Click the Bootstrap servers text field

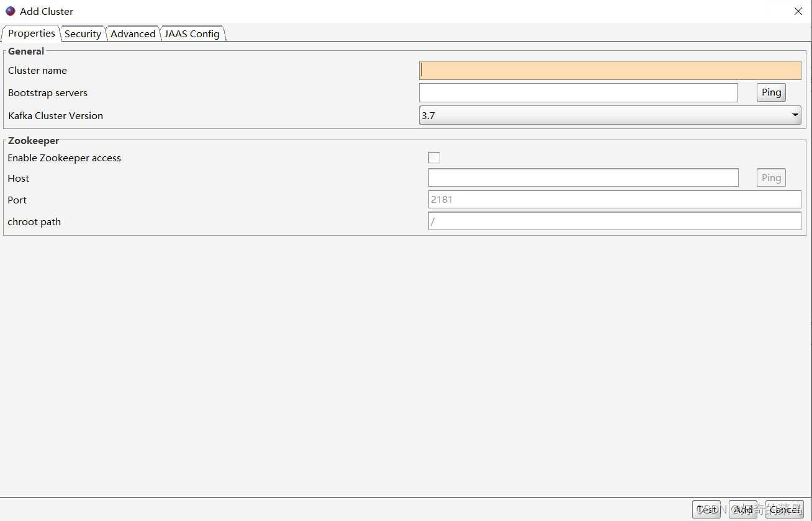(579, 92)
